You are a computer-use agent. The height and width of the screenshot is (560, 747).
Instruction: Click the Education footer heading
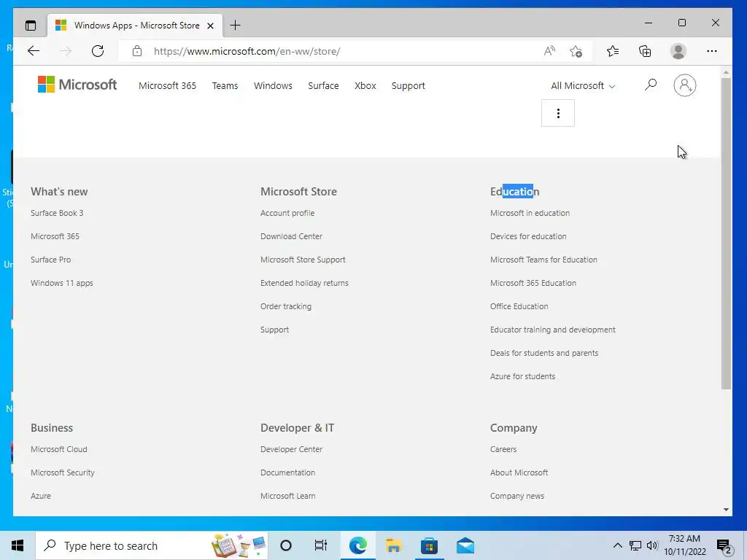(x=514, y=192)
